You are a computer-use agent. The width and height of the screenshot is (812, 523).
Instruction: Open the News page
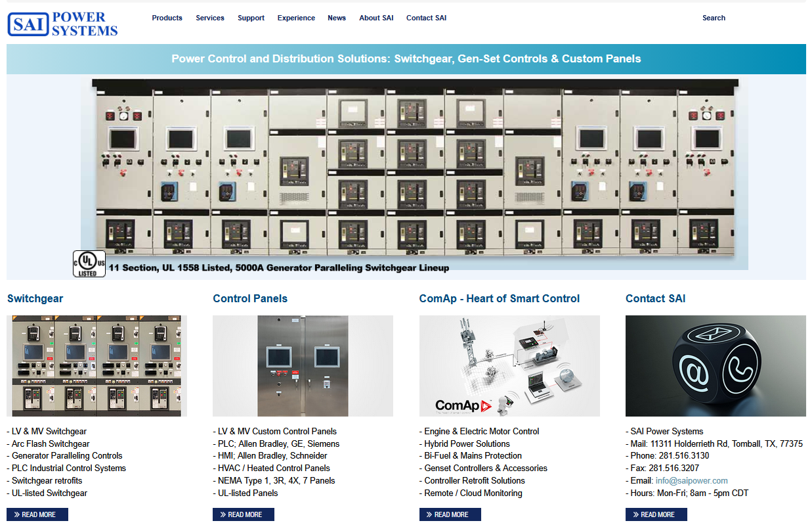(x=337, y=18)
